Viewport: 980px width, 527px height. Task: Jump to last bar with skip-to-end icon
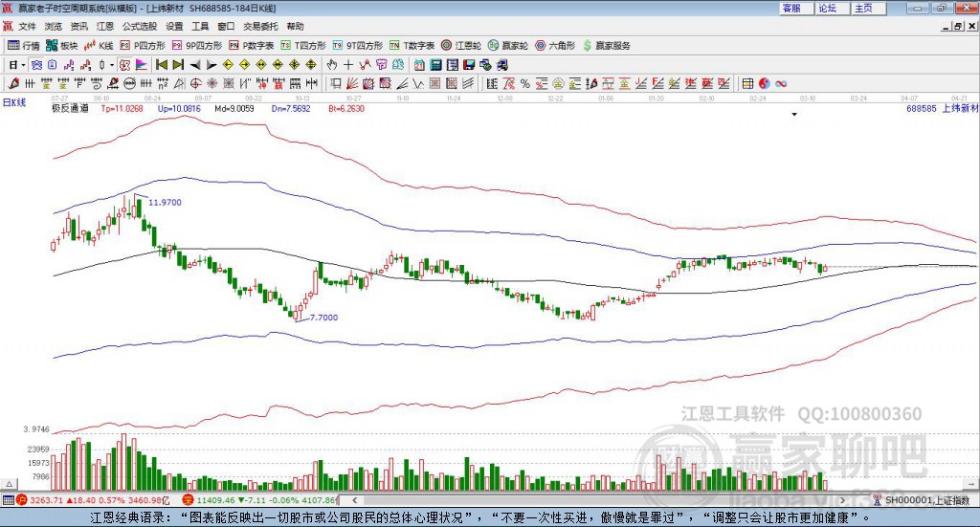click(x=178, y=65)
